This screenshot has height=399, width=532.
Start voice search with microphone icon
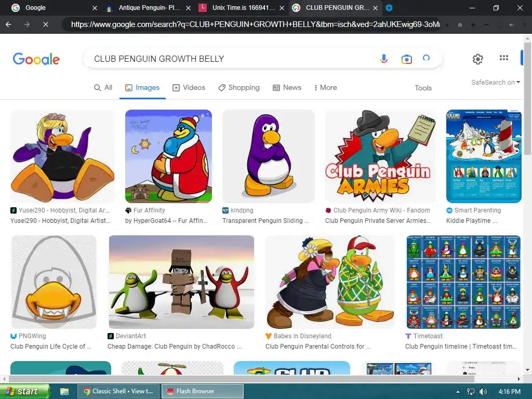coord(384,59)
